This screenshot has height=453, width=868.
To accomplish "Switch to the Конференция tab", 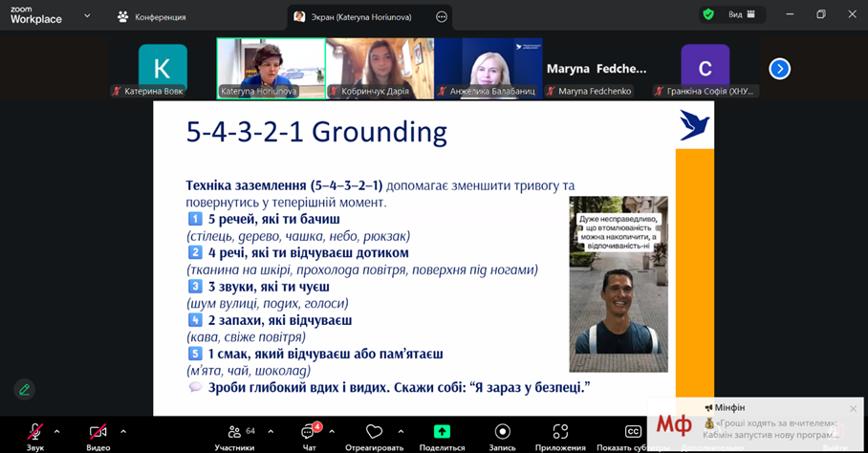I will click(151, 16).
